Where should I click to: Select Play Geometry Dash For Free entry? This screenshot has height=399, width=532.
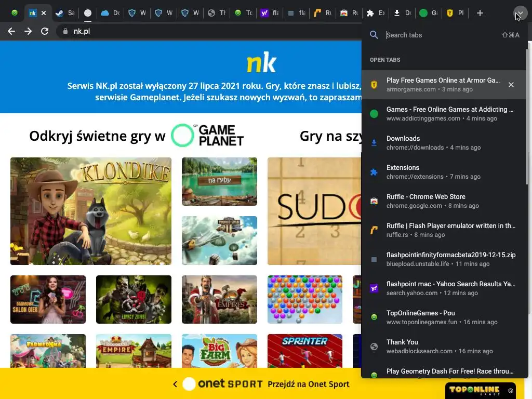click(443, 372)
